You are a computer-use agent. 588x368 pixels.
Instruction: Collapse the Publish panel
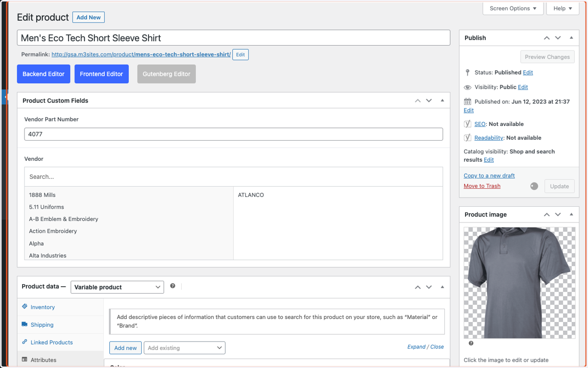(x=571, y=38)
